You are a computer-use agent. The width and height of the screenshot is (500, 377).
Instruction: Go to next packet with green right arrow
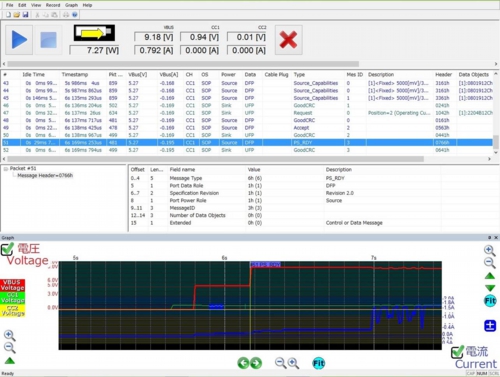pyautogui.click(x=256, y=363)
